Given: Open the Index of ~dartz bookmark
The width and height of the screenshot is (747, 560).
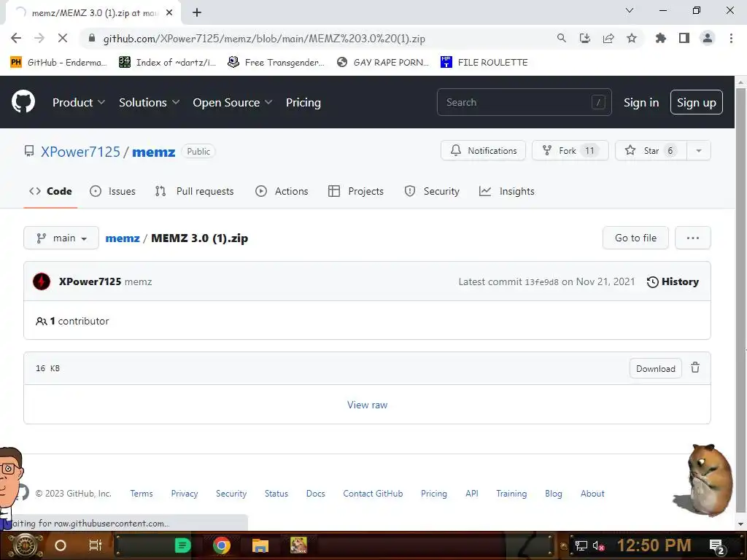Looking at the screenshot, I should 167,63.
